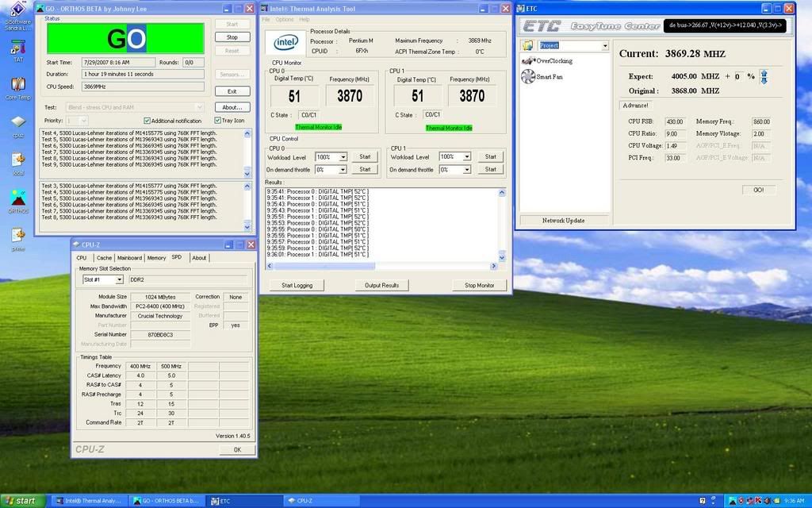Click the GO! button in EasyTune Center
Image resolution: width=812 pixels, height=508 pixels.
759,190
